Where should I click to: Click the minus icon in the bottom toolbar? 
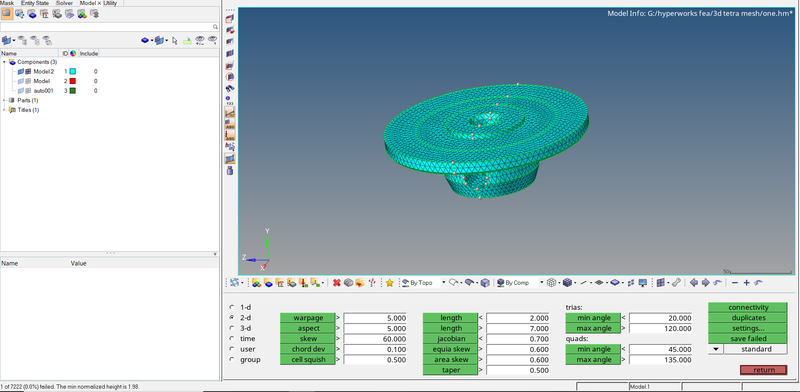735,282
